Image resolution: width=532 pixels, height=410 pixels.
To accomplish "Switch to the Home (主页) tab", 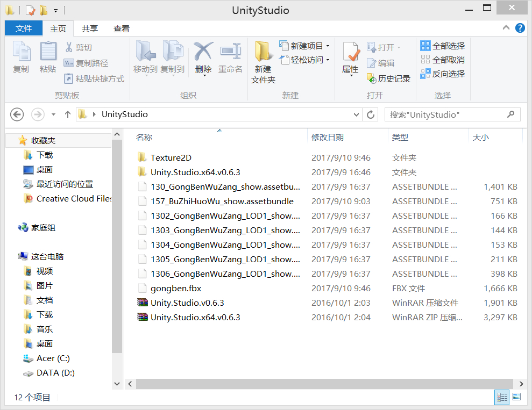I will (x=58, y=29).
